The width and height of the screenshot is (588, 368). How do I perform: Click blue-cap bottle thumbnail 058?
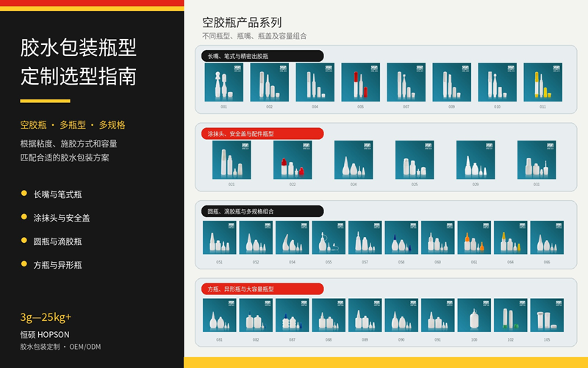coord(401,238)
